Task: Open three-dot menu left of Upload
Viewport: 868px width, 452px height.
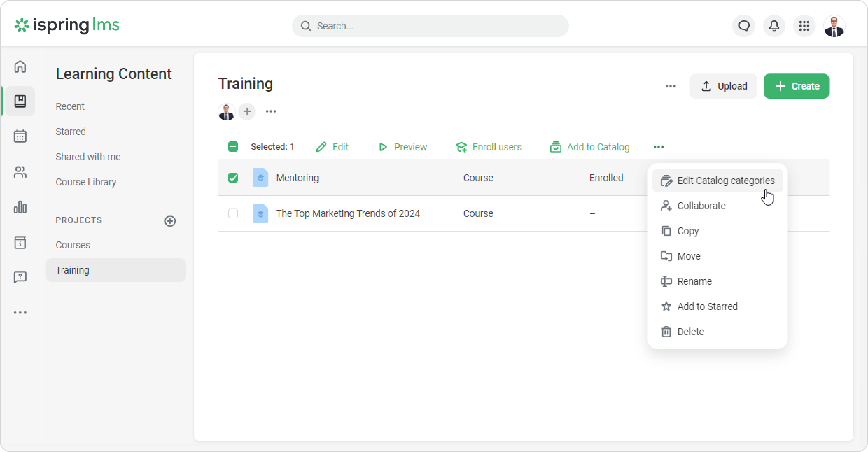Action: [670, 86]
